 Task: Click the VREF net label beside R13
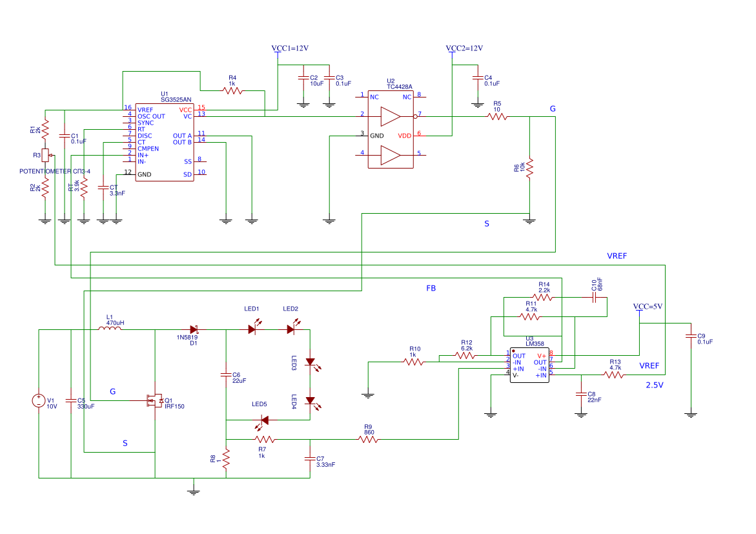(649, 365)
